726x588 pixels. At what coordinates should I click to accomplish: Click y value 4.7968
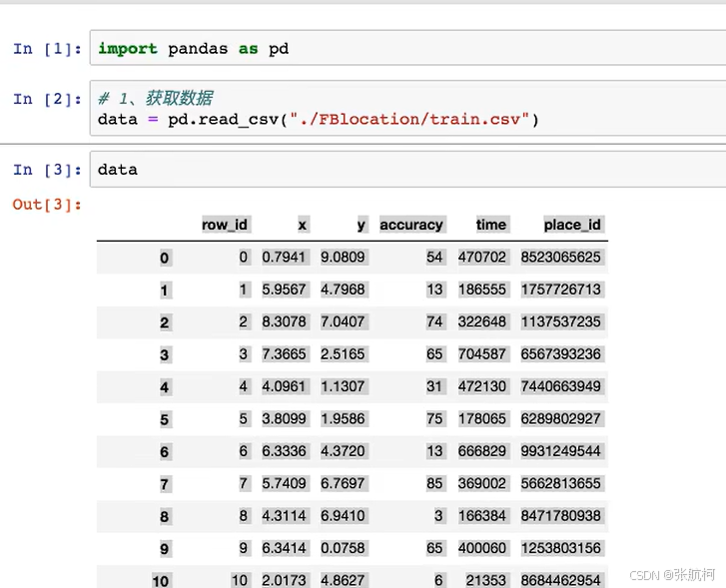[344, 290]
